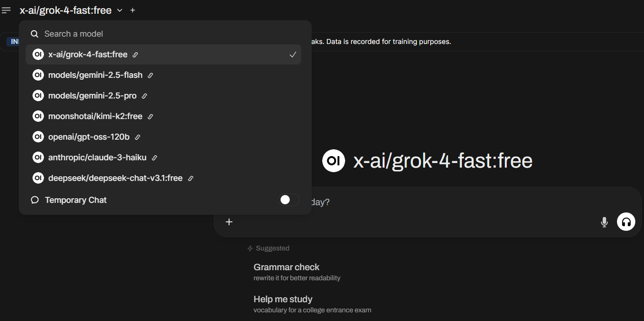Click the x-ai/grok-4-fast:free title in header
The height and width of the screenshot is (321, 644).
point(65,10)
